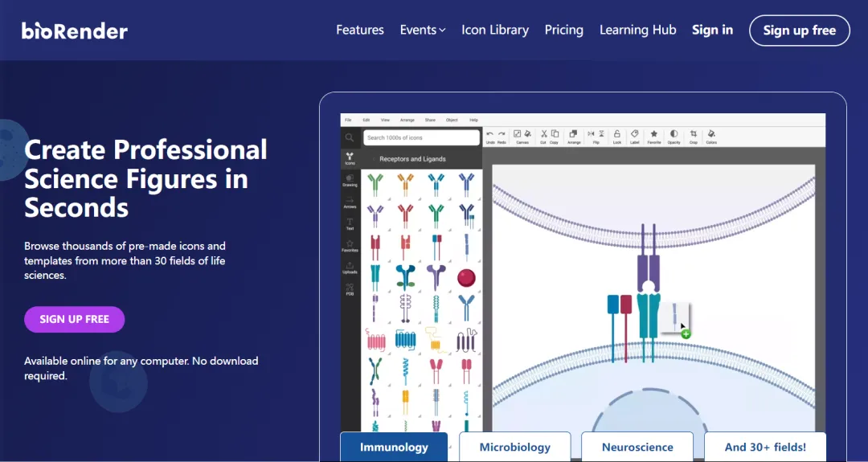Click the Canvas resize icon
Image resolution: width=868 pixels, height=462 pixels.
coord(517,134)
